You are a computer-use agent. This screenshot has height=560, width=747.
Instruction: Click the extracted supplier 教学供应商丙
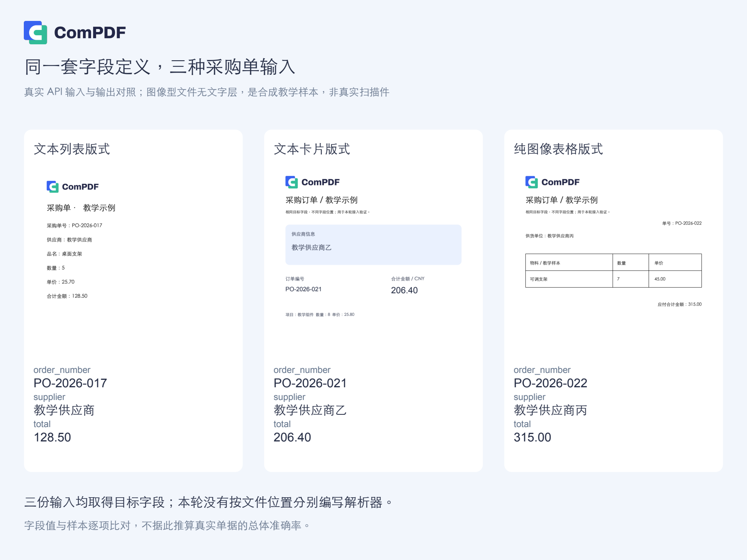550,410
